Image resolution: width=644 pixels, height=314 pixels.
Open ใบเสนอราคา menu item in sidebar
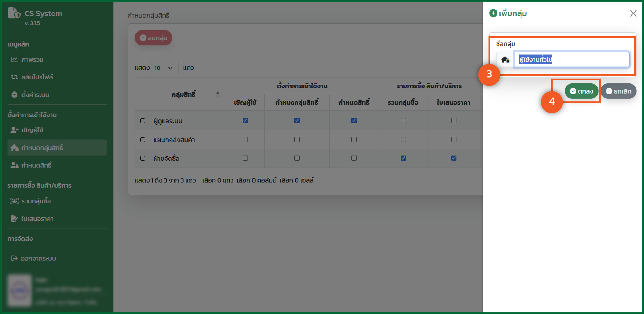click(37, 219)
